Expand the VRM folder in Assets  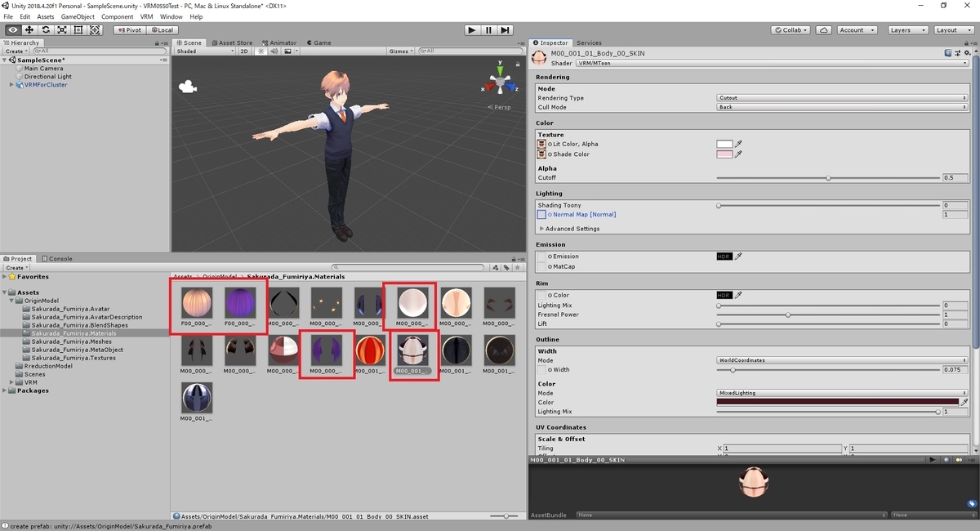(11, 382)
